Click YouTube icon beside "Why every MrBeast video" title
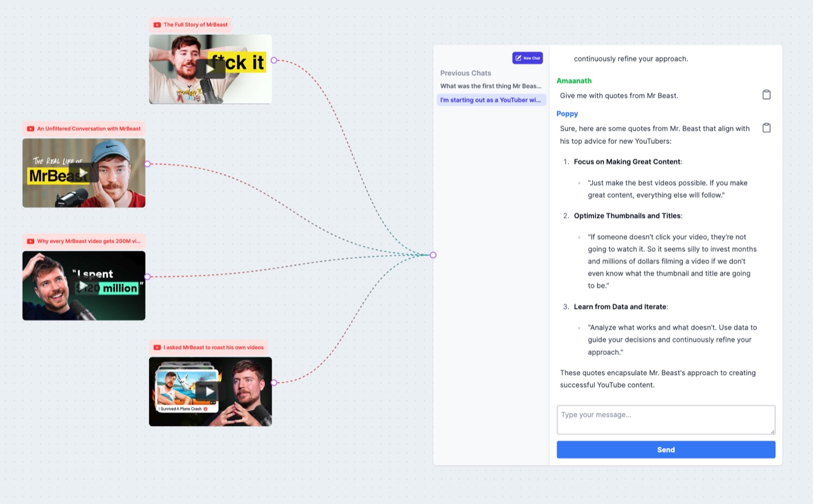Image resolution: width=813 pixels, height=504 pixels. [30, 242]
